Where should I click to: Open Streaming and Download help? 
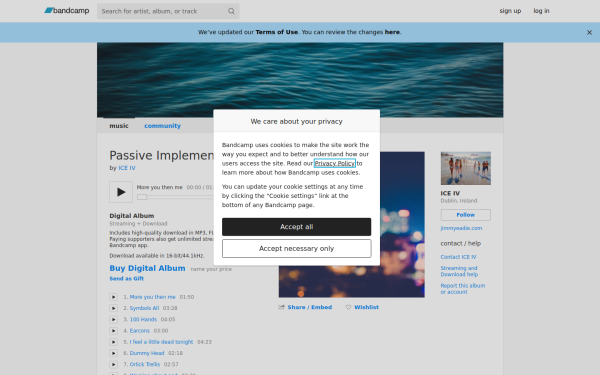tap(459, 271)
